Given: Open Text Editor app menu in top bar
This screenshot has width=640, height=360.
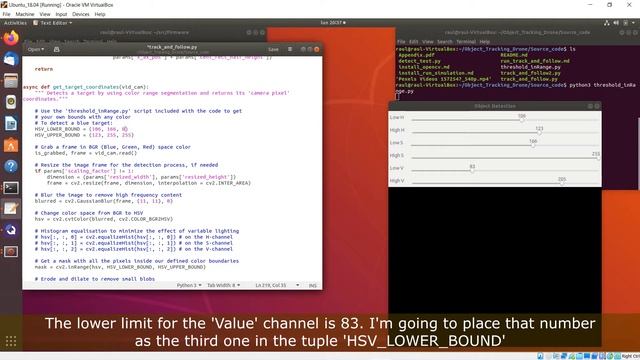Looking at the screenshot, I should pyautogui.click(x=53, y=23).
